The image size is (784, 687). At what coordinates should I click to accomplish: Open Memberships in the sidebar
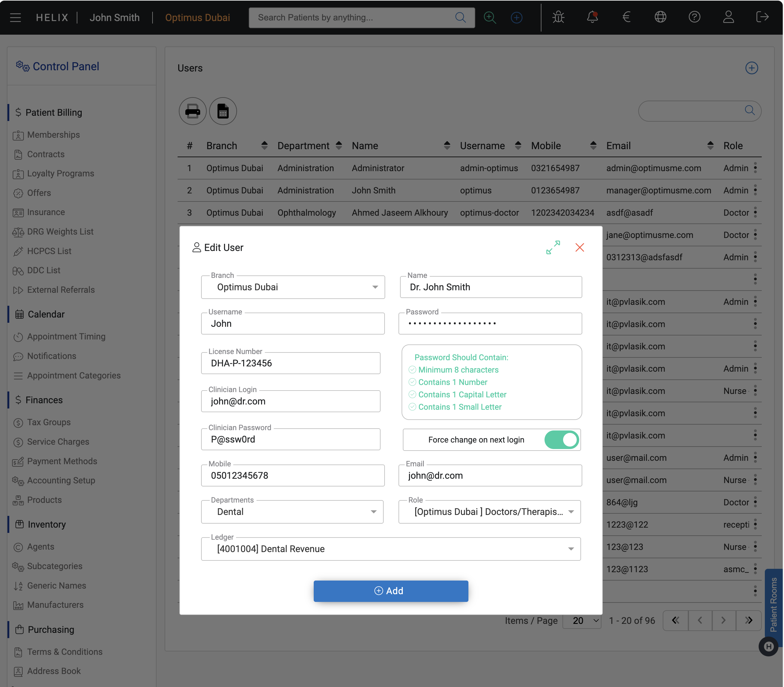53,135
